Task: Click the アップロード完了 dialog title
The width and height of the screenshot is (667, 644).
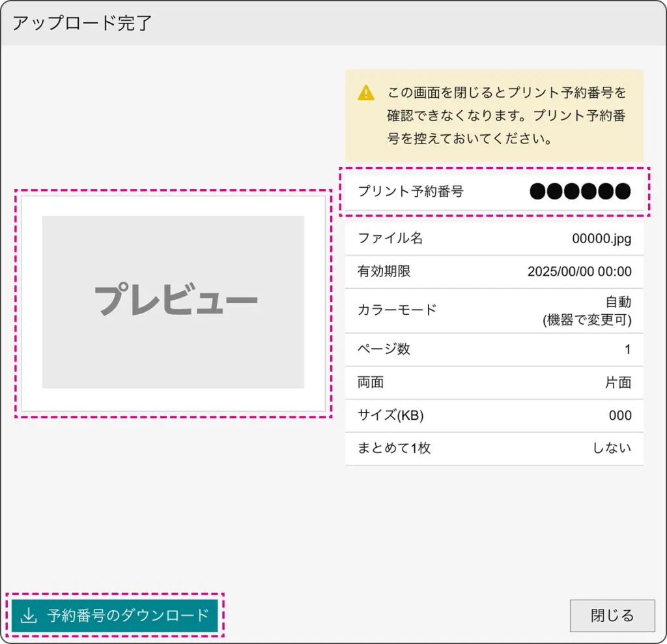Action: 82,23
